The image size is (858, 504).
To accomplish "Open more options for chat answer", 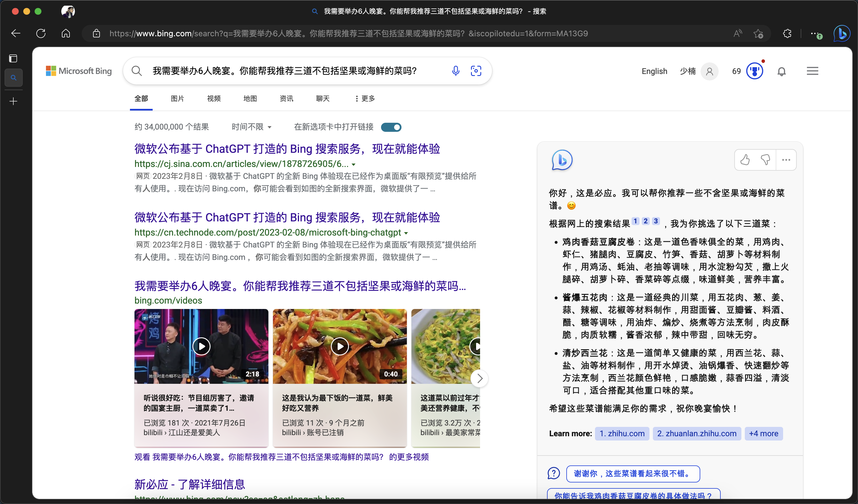I will [786, 160].
